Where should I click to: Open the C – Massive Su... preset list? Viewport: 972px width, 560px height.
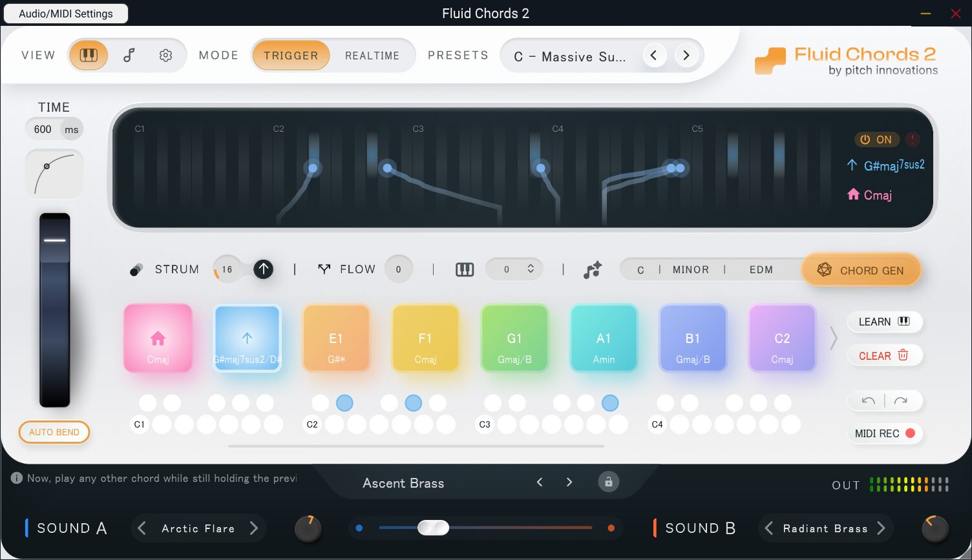pyautogui.click(x=569, y=57)
